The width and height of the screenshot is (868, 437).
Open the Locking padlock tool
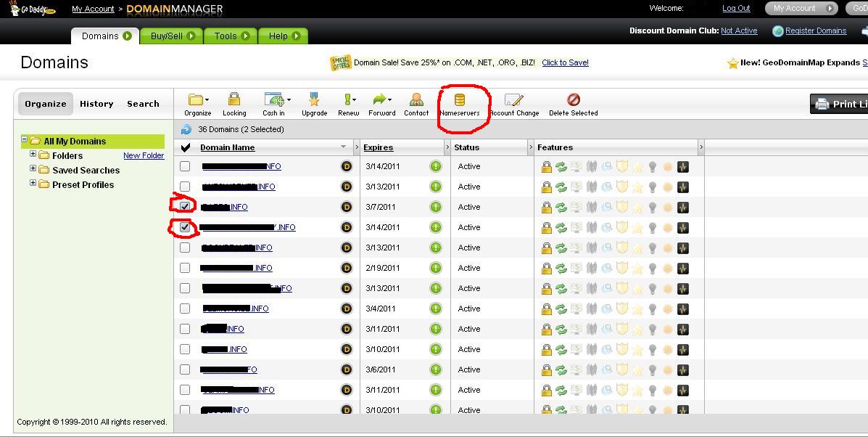click(233, 100)
